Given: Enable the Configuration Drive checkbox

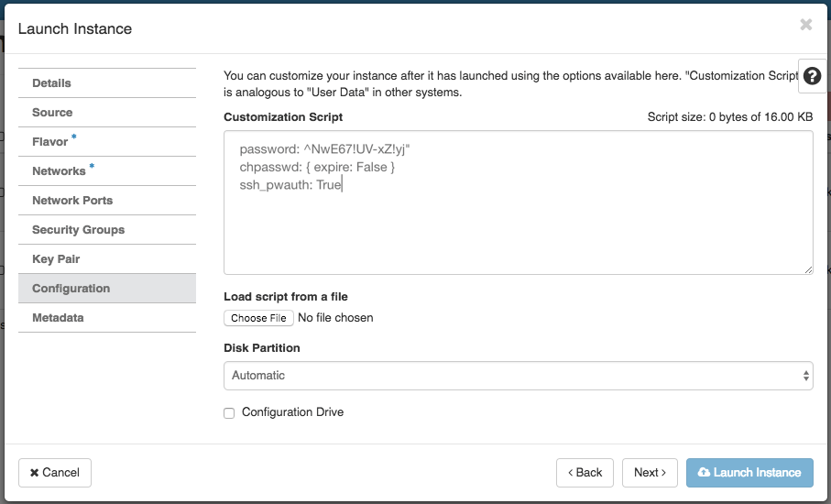Looking at the screenshot, I should pyautogui.click(x=229, y=413).
